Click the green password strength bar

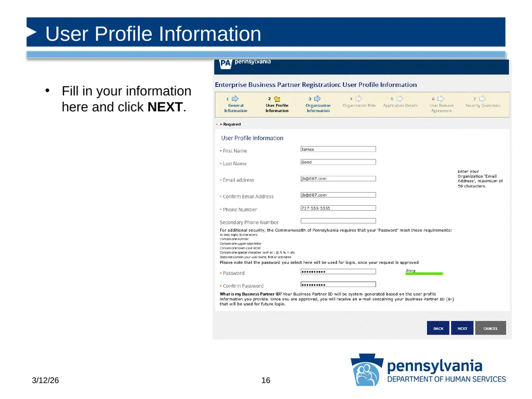[x=424, y=273]
